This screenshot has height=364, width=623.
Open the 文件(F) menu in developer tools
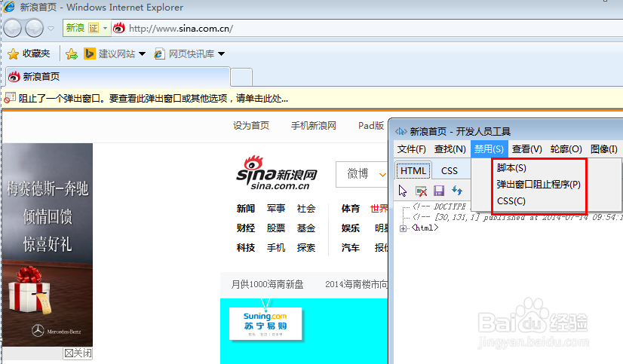[411, 149]
